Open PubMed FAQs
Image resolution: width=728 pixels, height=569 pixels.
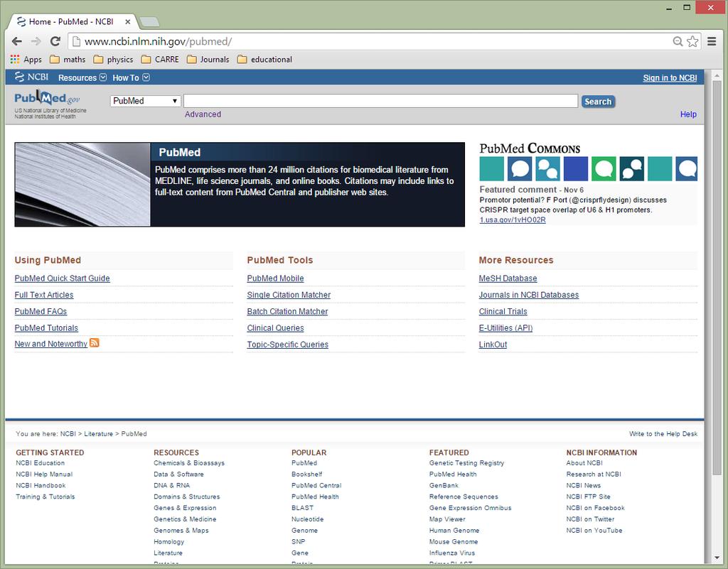(41, 312)
